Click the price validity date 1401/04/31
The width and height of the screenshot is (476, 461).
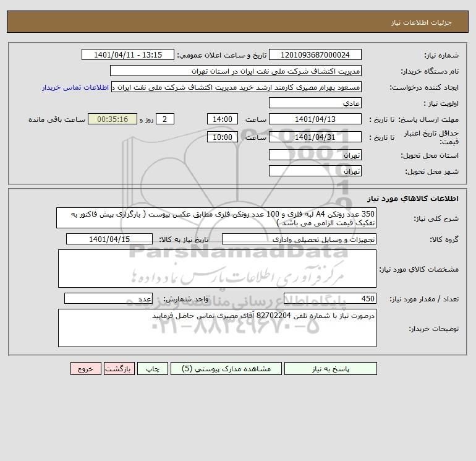pyautogui.click(x=315, y=137)
